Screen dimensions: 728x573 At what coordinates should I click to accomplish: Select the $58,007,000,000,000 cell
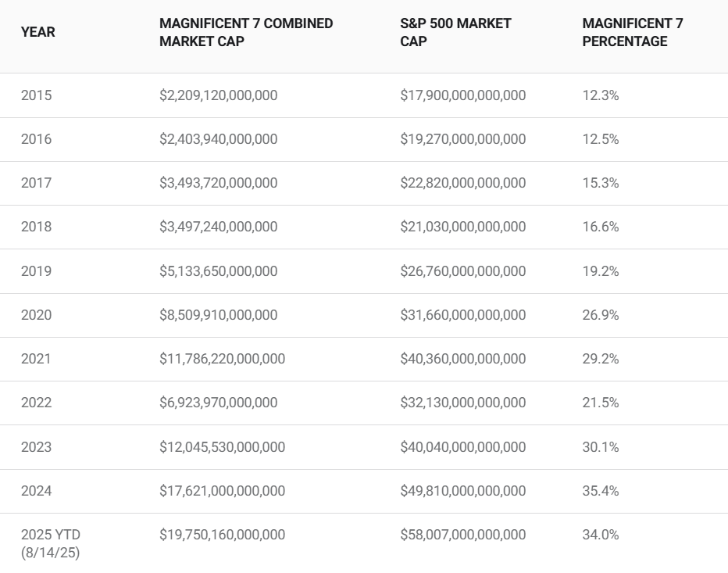click(463, 535)
